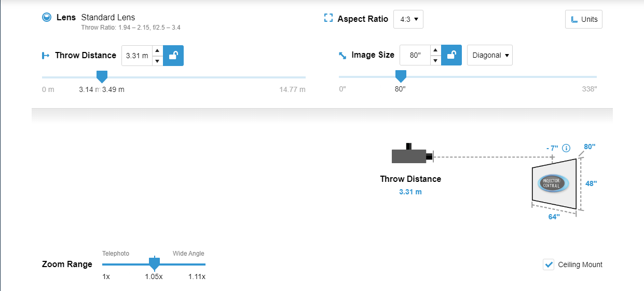Image resolution: width=644 pixels, height=291 pixels.
Task: Click the projector graphic
Action: 412,154
